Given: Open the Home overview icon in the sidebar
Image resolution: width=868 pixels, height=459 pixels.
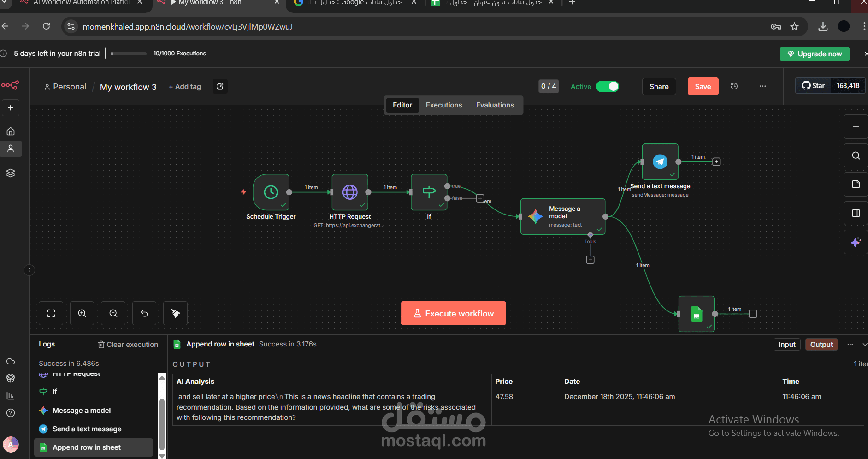Looking at the screenshot, I should pos(11,131).
